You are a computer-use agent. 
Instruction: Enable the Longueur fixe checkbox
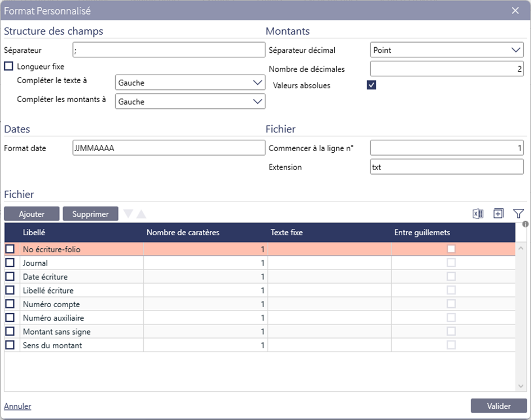pos(8,66)
